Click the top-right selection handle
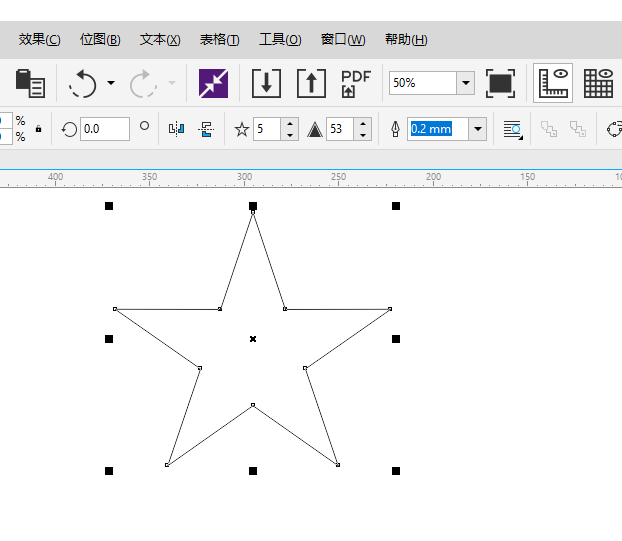This screenshot has height=541, width=622. [396, 206]
